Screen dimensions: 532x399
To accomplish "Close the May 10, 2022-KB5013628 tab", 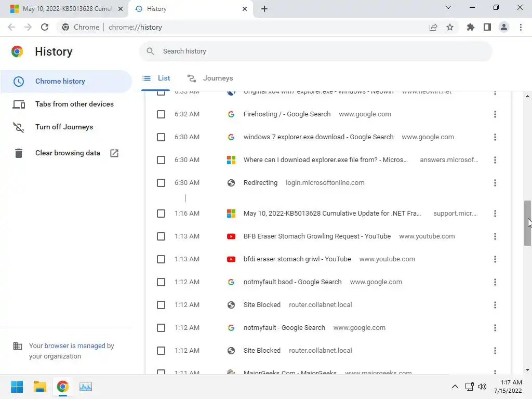I will tap(121, 9).
